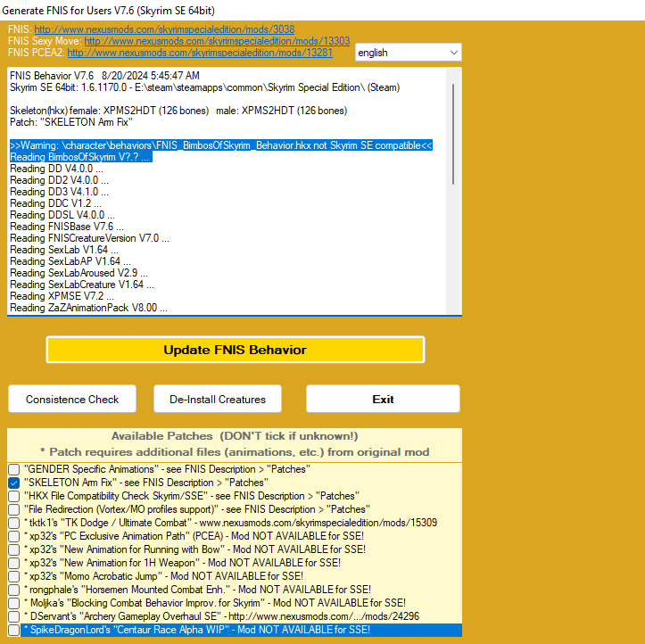Click the 'Reading SexLabAroused V2.9' log line
The height and width of the screenshot is (644, 645).
[x=79, y=273]
